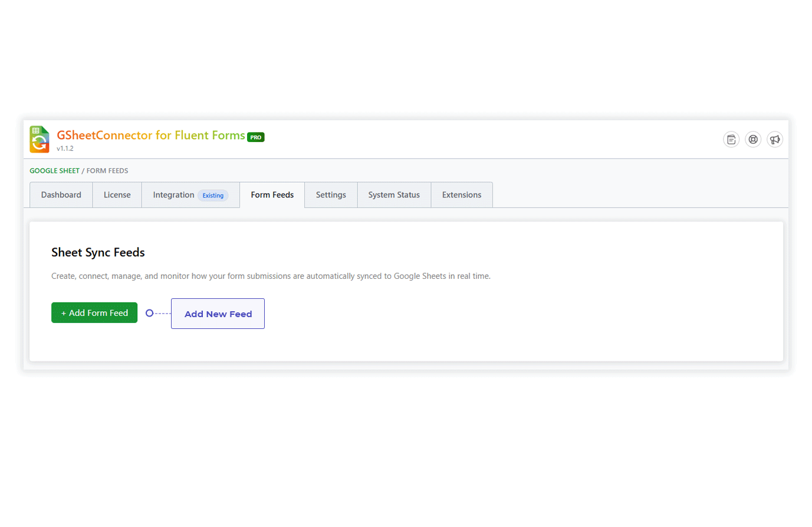The height and width of the screenshot is (527, 812).
Task: Click the description text about Google Sheets sync
Action: point(271,276)
